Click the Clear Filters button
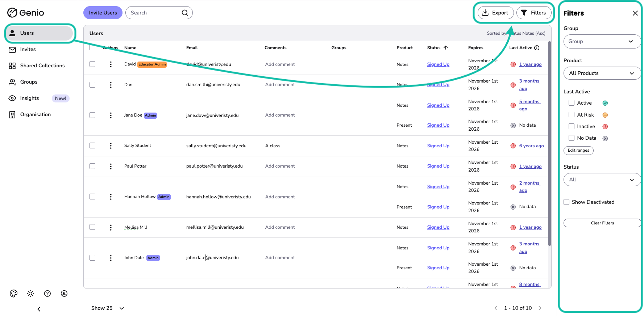Image resolution: width=644 pixels, height=316 pixels. [602, 223]
